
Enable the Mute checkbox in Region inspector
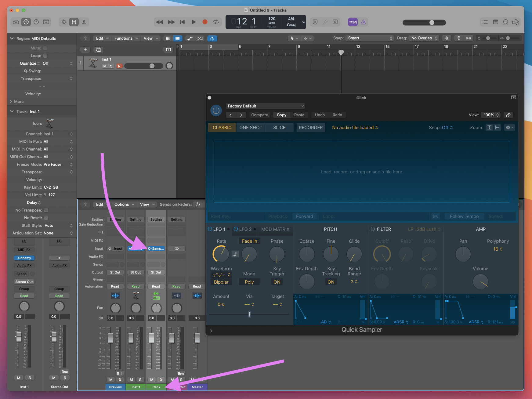pos(45,48)
